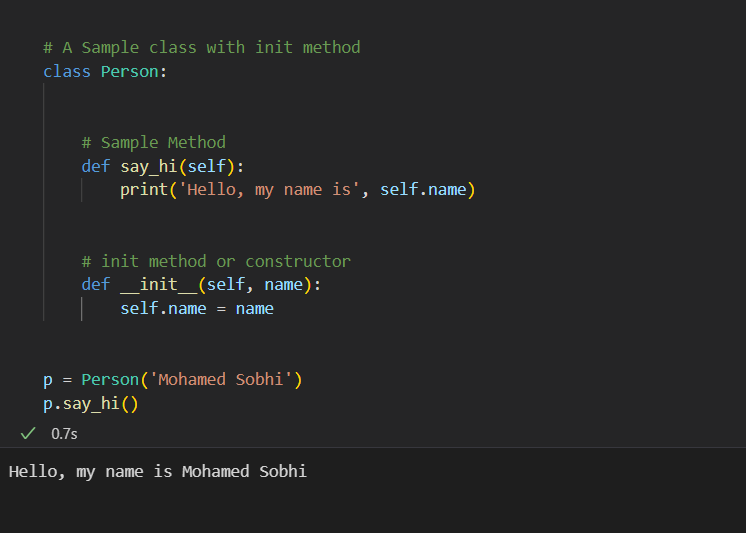Click the green execution success checkmark

coord(28,433)
